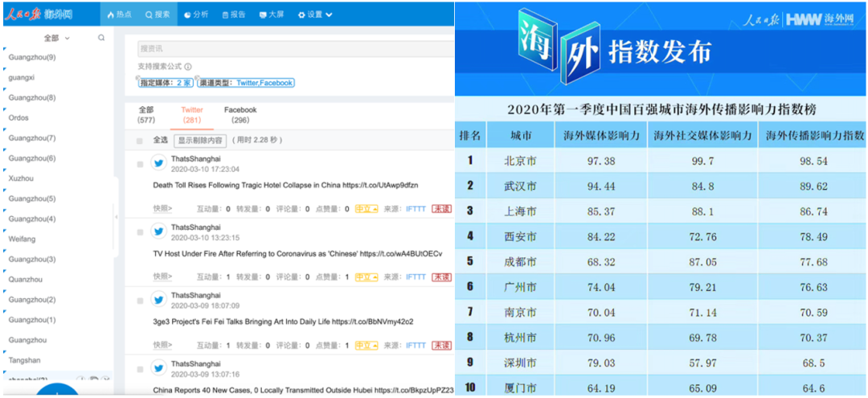This screenshot has width=868, height=398.
Task: Open the 大屏 big screen view
Action: click(x=272, y=15)
